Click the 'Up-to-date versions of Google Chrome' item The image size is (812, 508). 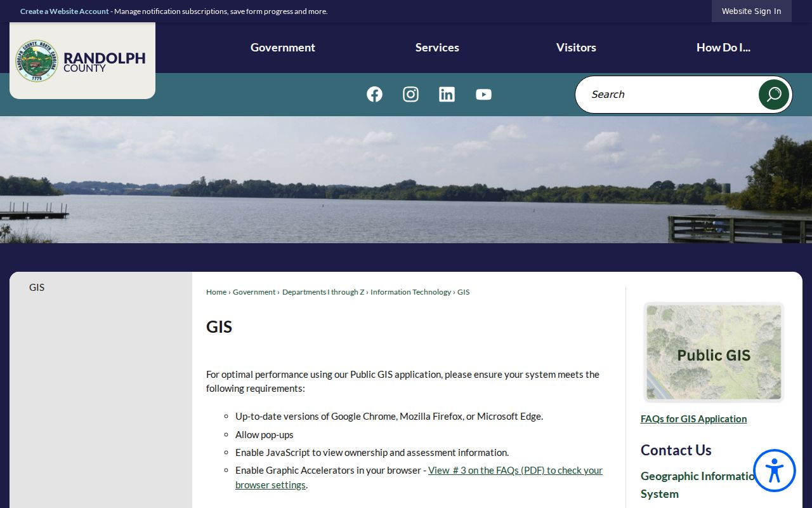tap(389, 417)
